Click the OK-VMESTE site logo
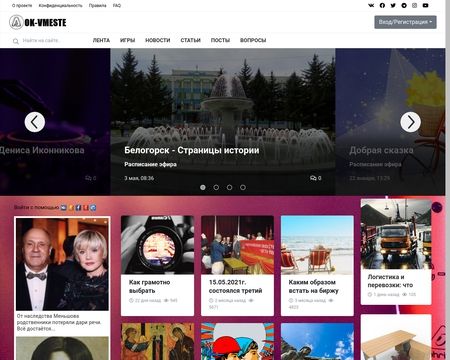 [x=38, y=22]
